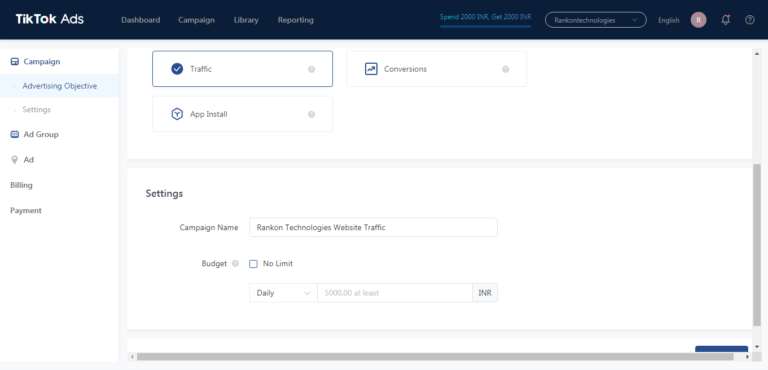Click the Campaign Name input field
Image resolution: width=768 pixels, height=370 pixels.
click(x=373, y=227)
